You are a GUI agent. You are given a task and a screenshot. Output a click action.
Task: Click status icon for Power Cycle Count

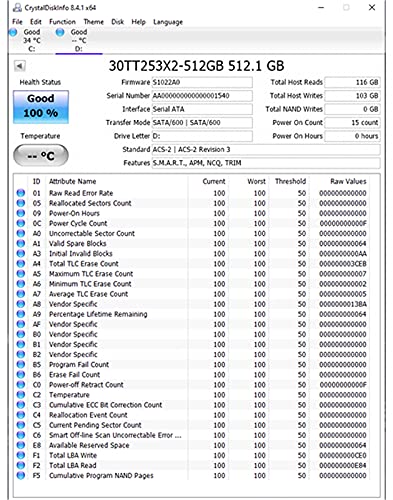click(21, 223)
